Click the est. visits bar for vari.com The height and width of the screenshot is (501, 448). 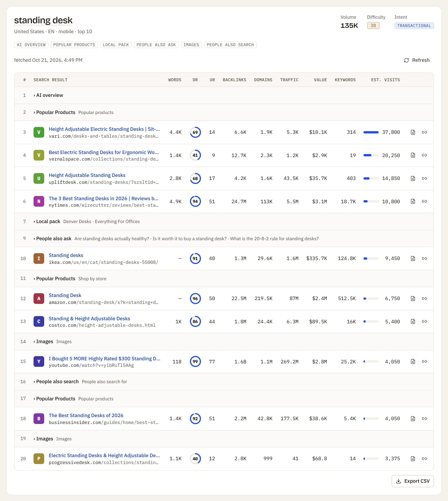point(371,132)
